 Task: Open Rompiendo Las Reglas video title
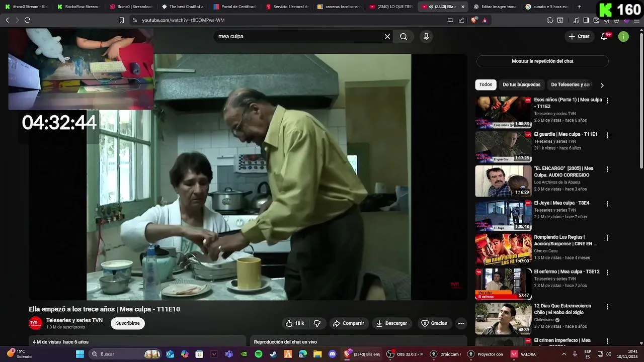(x=566, y=240)
